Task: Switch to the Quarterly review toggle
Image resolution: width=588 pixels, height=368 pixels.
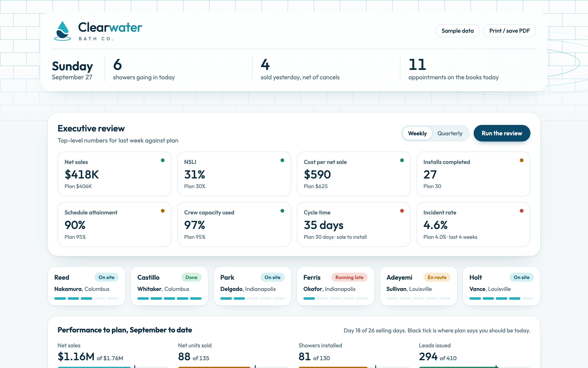Action: [450, 133]
